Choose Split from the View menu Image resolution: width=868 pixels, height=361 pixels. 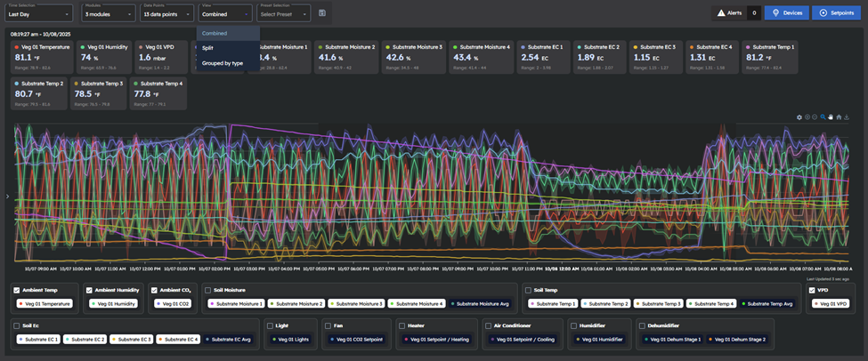point(208,48)
